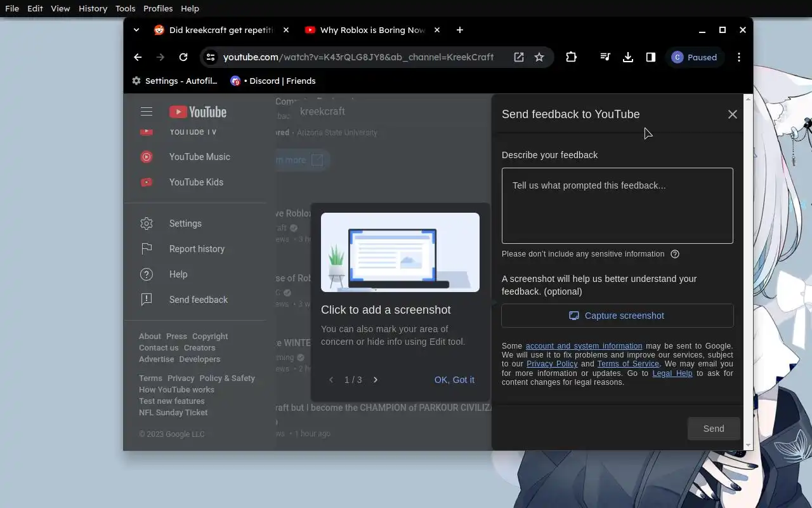Screen dimensions: 812x508
Task: Click How YouTube works footer link
Action: [176, 390]
